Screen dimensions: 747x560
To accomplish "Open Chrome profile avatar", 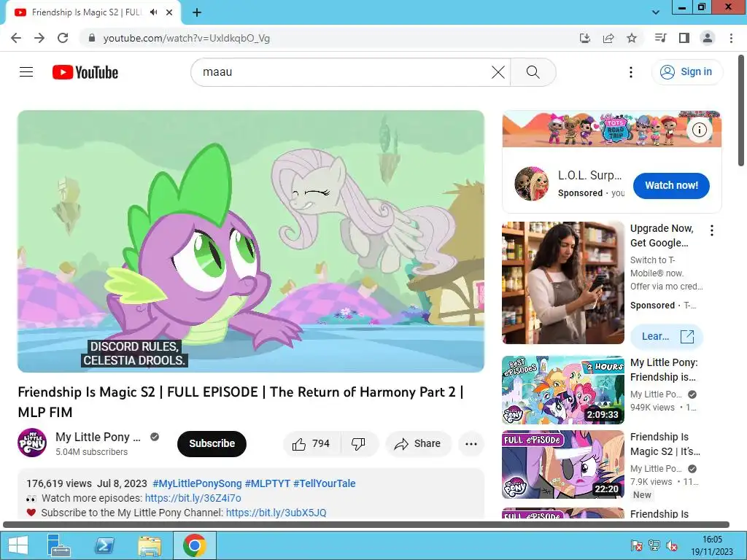I will point(708,38).
